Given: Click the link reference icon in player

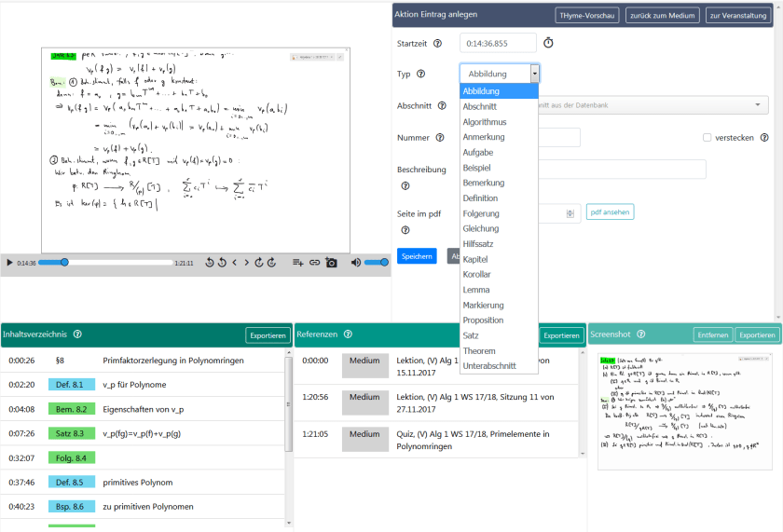Looking at the screenshot, I should pyautogui.click(x=315, y=264).
